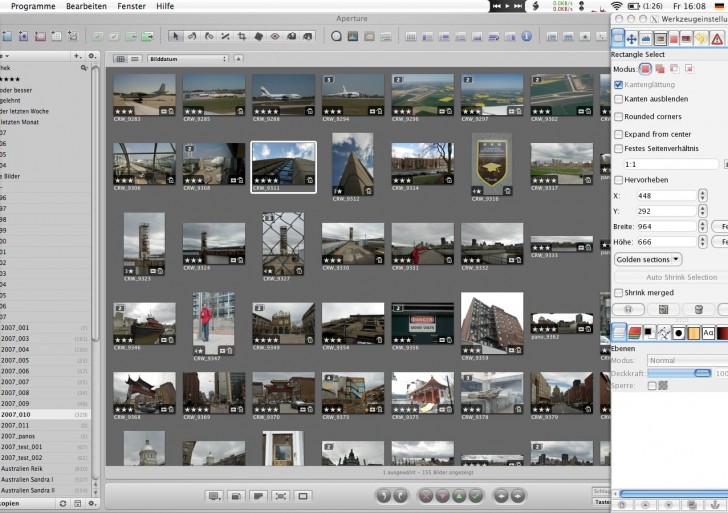
Task: Open the Bilddatum sort dropdown
Action: (187, 59)
